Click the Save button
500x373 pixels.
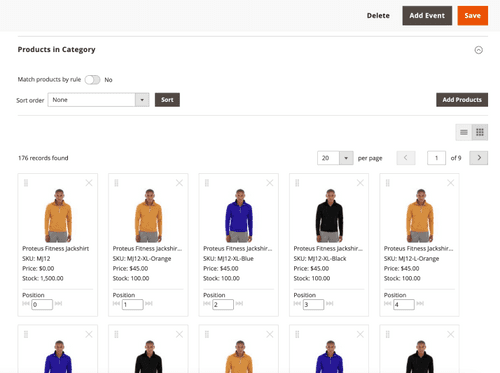[473, 16]
